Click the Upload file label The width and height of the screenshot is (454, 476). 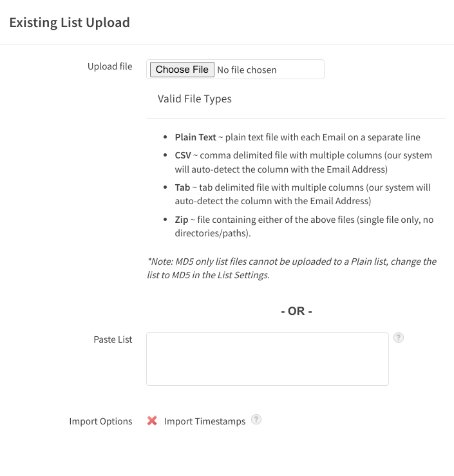110,66
